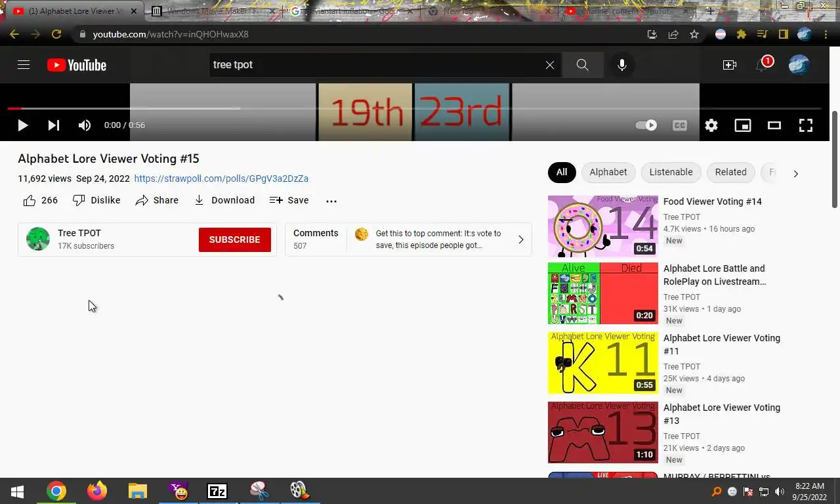Open the Alphabet Lore Viewer Voting #13 thumbnail
The height and width of the screenshot is (504, 840).
[x=603, y=432]
